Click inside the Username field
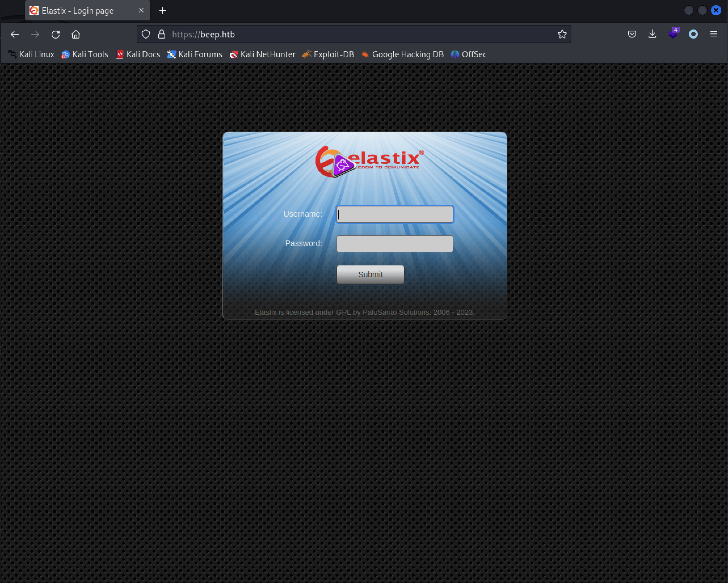Viewport: 728px width, 583px height. (x=394, y=214)
